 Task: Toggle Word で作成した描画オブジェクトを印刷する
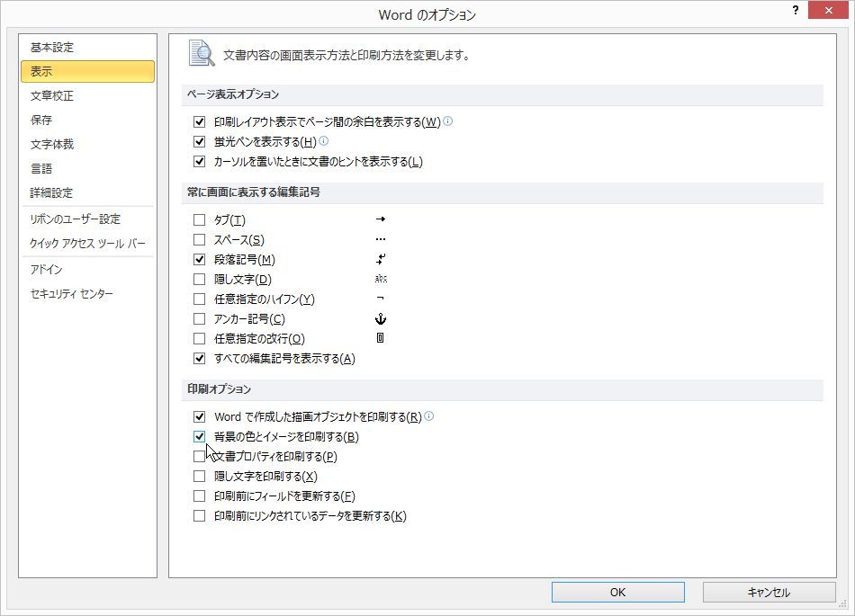point(199,417)
